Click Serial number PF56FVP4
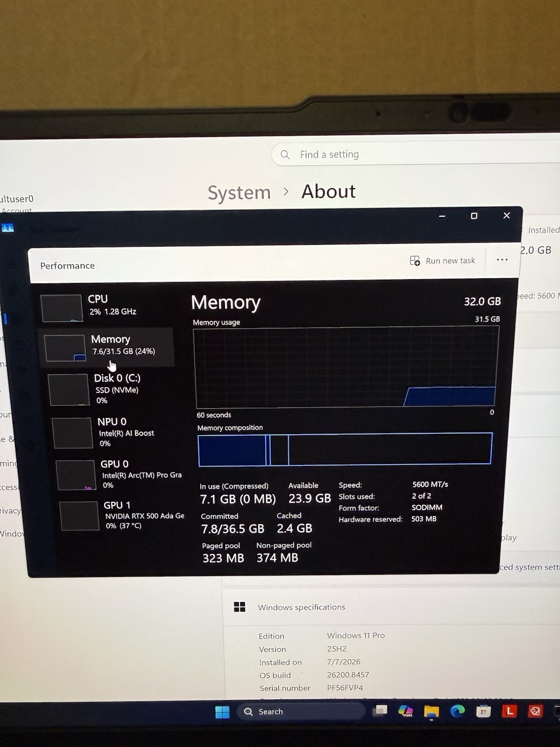The image size is (560, 747). pyautogui.click(x=345, y=688)
